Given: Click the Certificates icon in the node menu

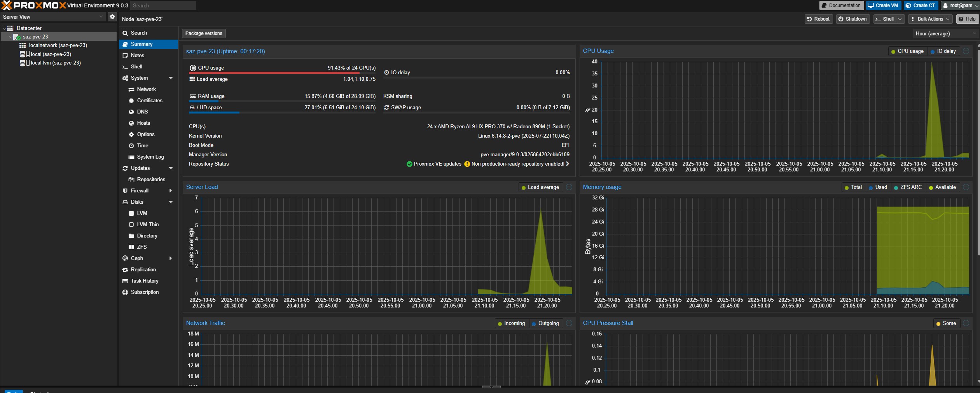Looking at the screenshot, I should [131, 101].
